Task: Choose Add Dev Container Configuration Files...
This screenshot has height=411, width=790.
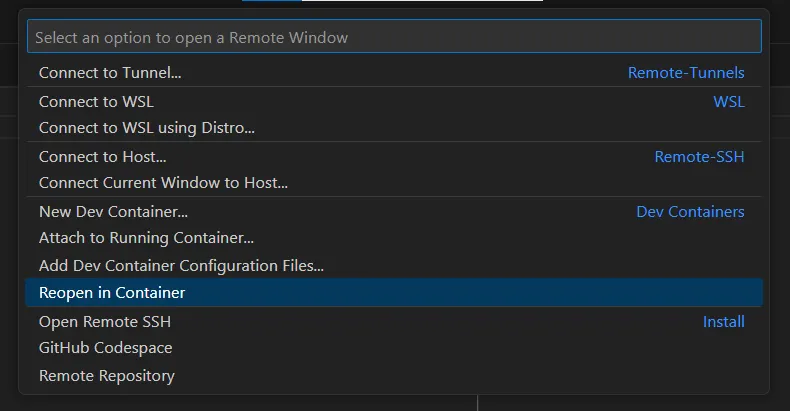Action: point(181,266)
